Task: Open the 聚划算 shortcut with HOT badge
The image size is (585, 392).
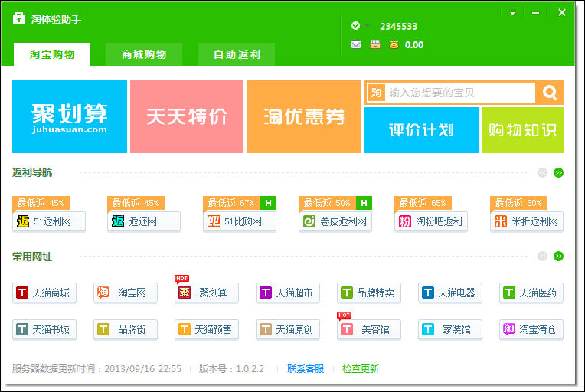Action: click(206, 292)
